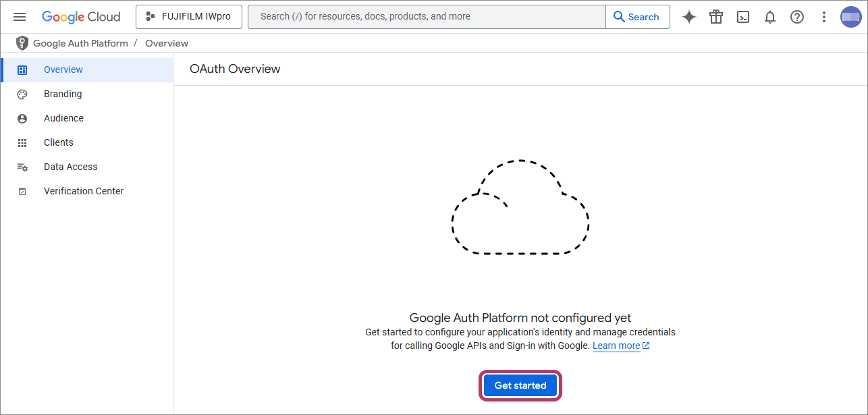This screenshot has height=415, width=868.
Task: Click the Gemini AI sparkle icon
Action: pos(688,17)
